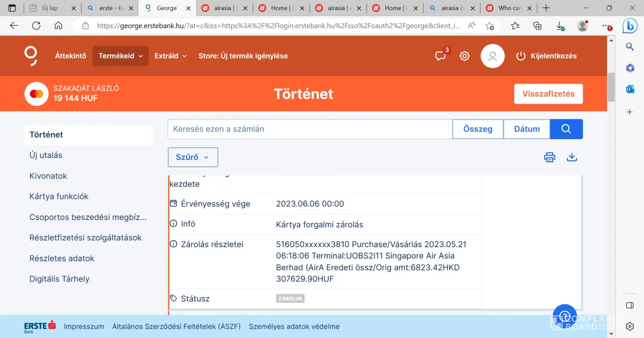Click the Visszafizetés button
Screen dimensions: 644x338
point(548,94)
